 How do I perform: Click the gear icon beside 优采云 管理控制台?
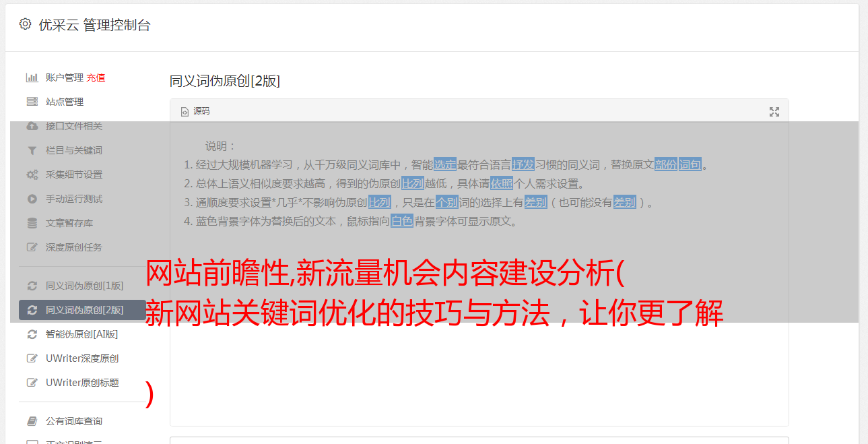pyautogui.click(x=25, y=24)
